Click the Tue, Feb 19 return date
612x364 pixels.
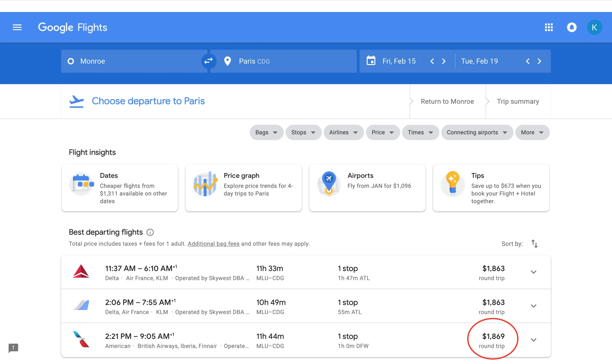pyautogui.click(x=480, y=61)
